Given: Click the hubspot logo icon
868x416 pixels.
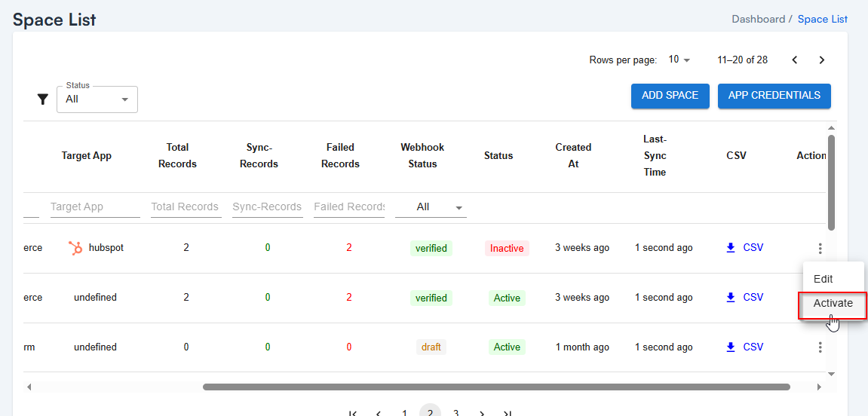Looking at the screenshot, I should click(75, 248).
